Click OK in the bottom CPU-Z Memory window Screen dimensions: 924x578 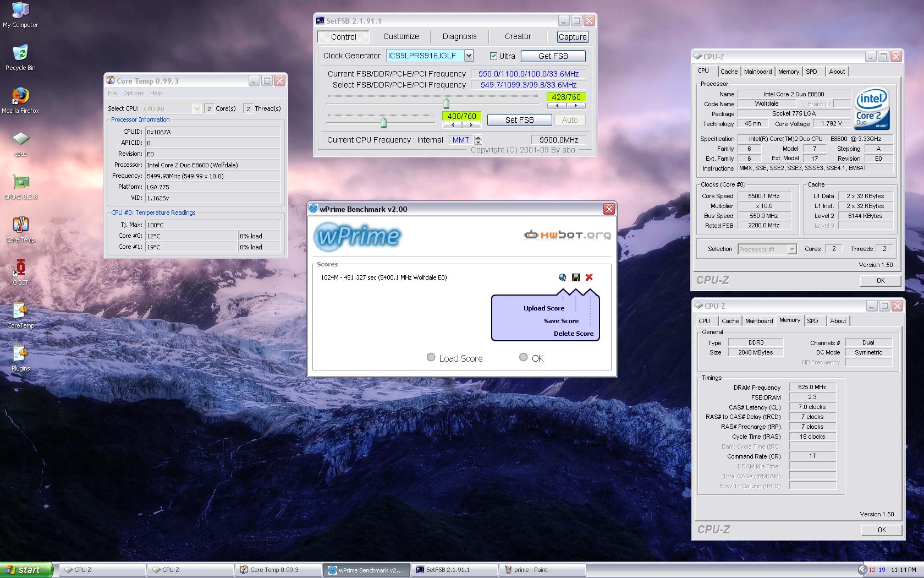coord(882,530)
